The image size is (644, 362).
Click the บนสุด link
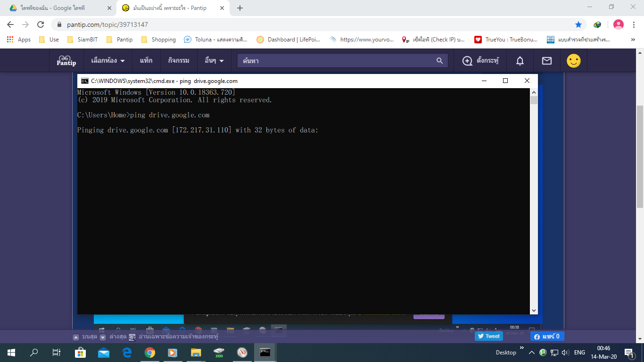pyautogui.click(x=89, y=337)
